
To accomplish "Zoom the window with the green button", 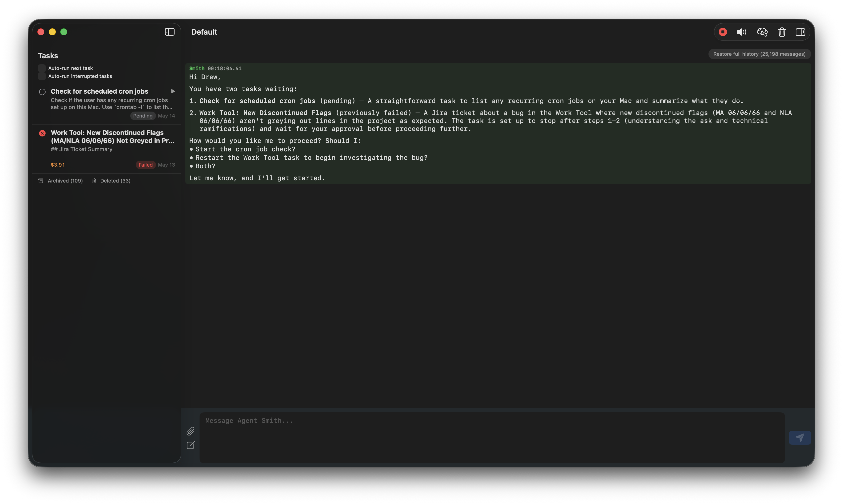I will pyautogui.click(x=64, y=32).
